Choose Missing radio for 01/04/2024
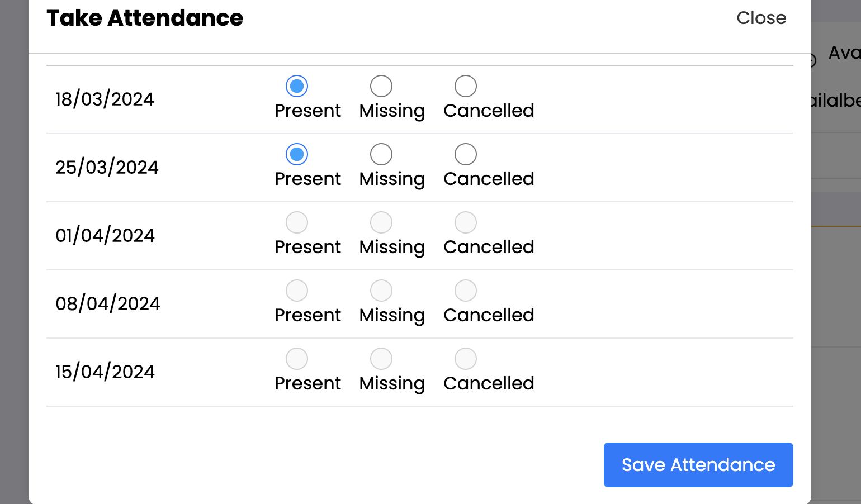The image size is (861, 504). click(381, 222)
